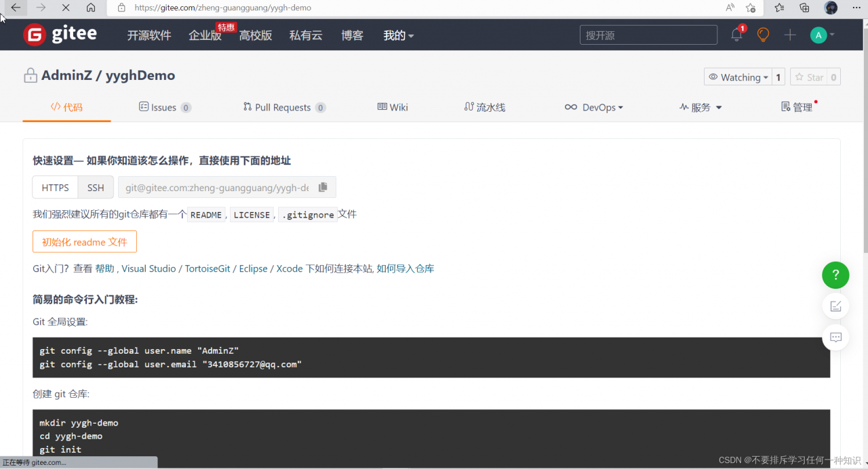Open 博客 in top navigation

click(x=353, y=35)
